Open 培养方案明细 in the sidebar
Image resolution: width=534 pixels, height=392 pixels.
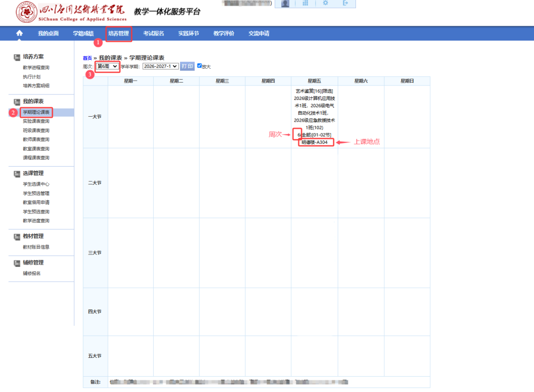36,86
